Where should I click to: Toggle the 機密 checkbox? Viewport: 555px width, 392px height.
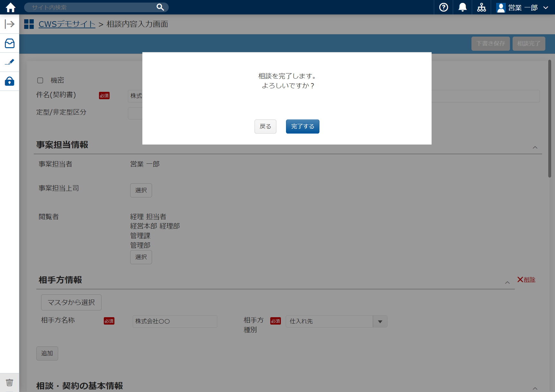tap(40, 80)
